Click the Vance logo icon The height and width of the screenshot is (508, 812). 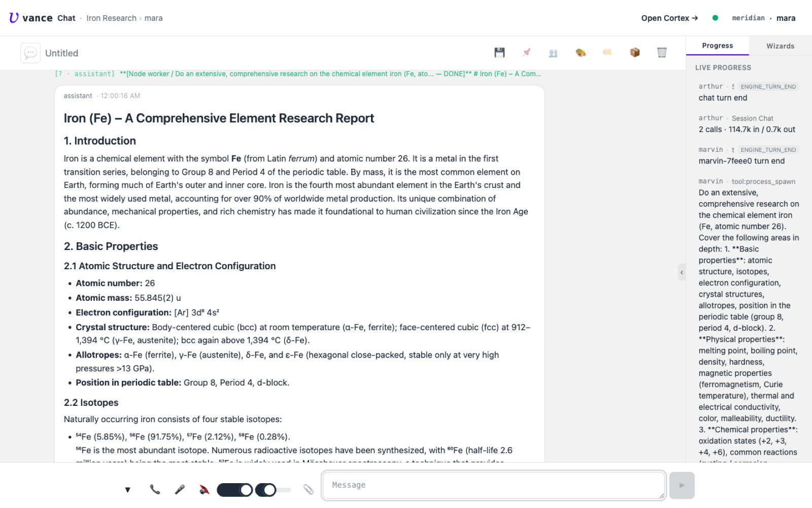pyautogui.click(x=14, y=18)
